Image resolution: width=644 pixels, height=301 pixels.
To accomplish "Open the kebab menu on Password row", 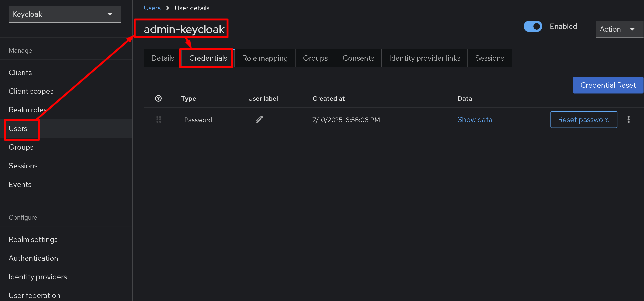I will click(x=628, y=120).
